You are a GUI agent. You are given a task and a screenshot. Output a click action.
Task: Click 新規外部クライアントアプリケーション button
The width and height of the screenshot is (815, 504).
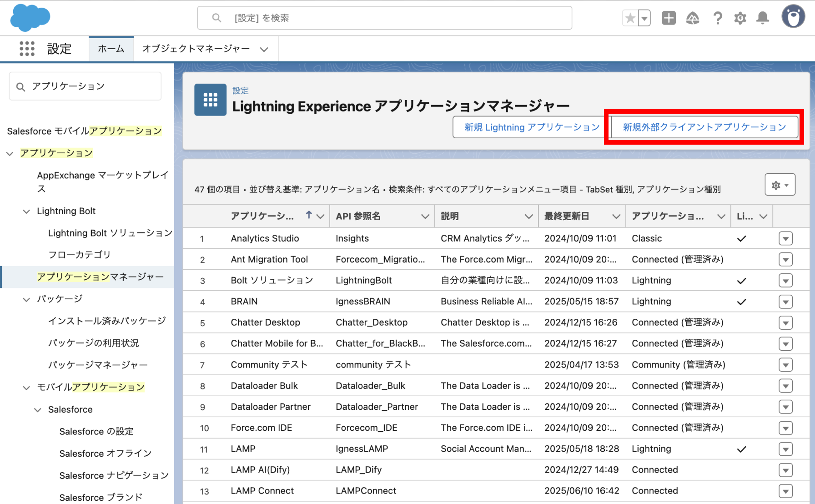click(x=704, y=127)
